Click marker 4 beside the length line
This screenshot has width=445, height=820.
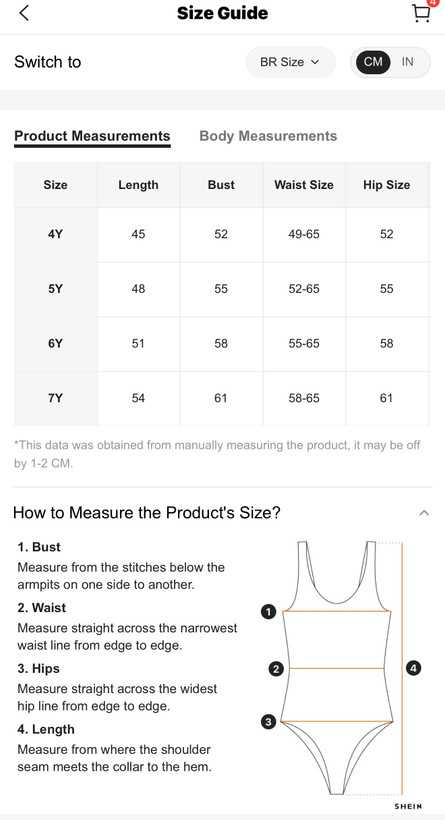coord(413,668)
